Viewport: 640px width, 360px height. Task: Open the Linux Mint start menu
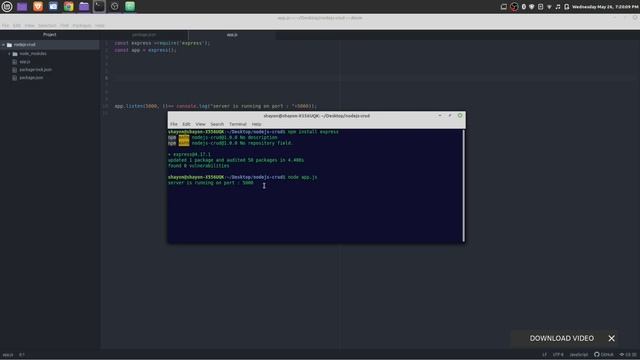tap(7, 7)
